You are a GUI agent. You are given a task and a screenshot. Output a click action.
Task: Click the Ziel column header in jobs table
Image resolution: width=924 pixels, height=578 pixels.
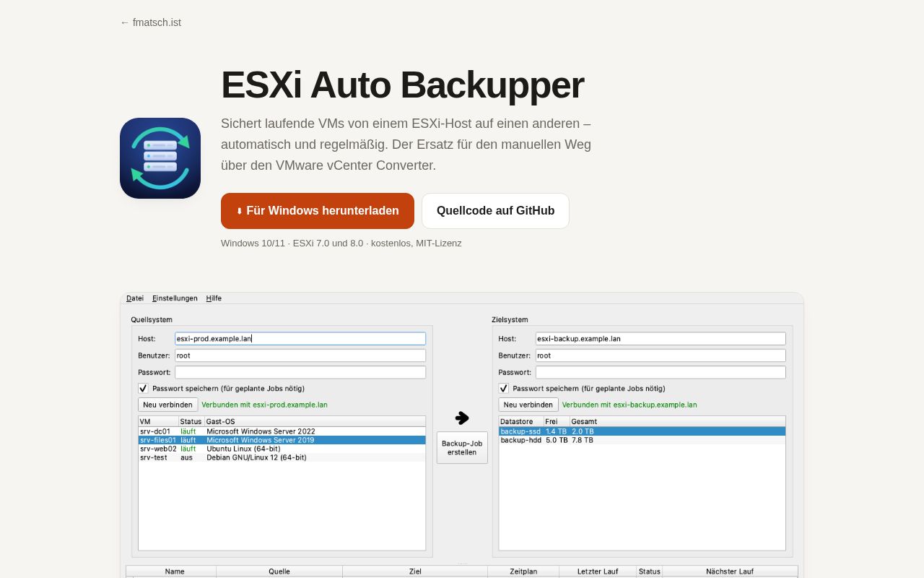[415, 571]
